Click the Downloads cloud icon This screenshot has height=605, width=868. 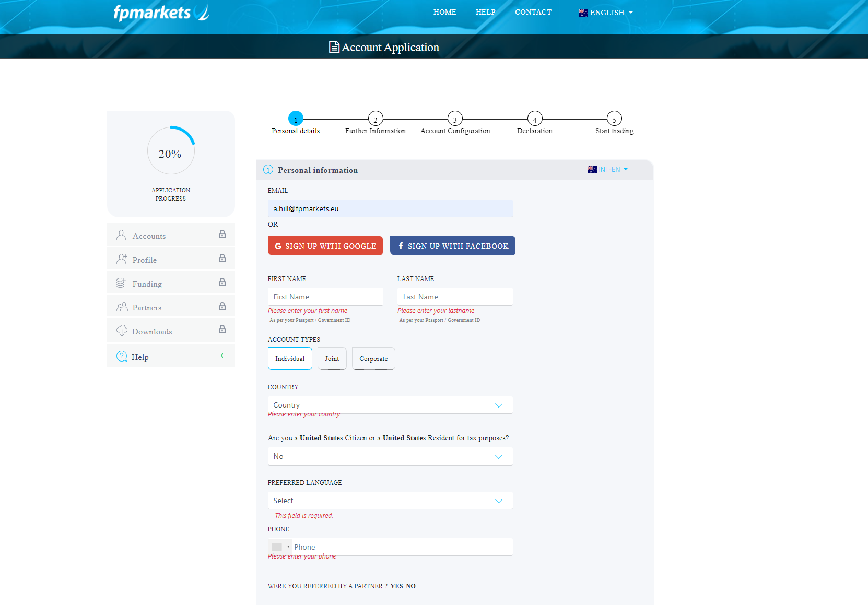click(x=122, y=331)
